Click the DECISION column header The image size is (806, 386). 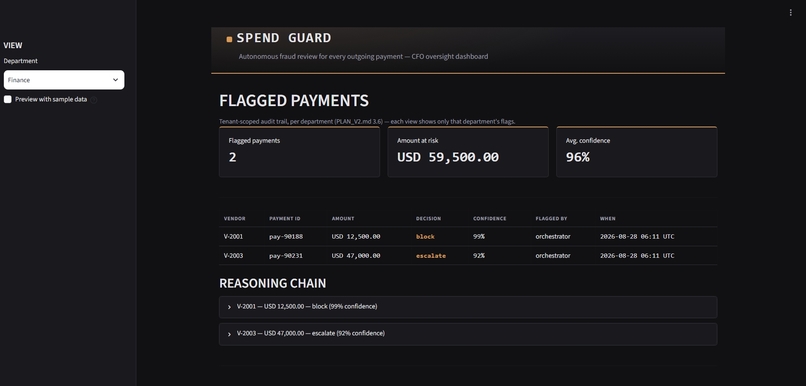(x=428, y=218)
